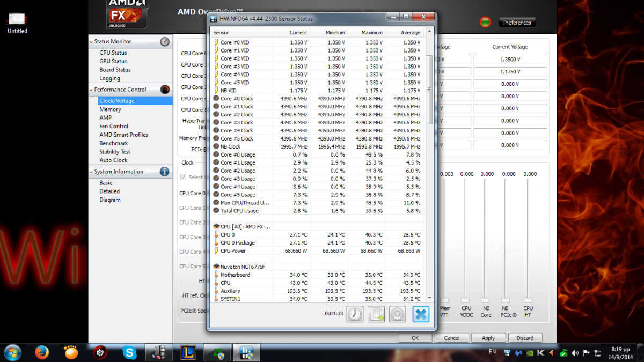The height and width of the screenshot is (362, 644).
Task: Close sensor status with the blue X
Action: pos(421,314)
